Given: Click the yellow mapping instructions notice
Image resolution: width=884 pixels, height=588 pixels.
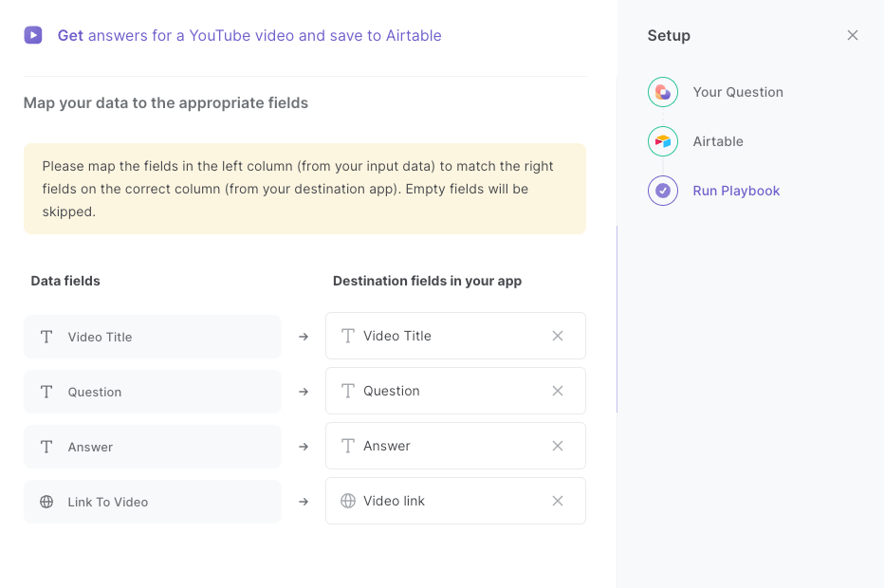Looking at the screenshot, I should 304,189.
